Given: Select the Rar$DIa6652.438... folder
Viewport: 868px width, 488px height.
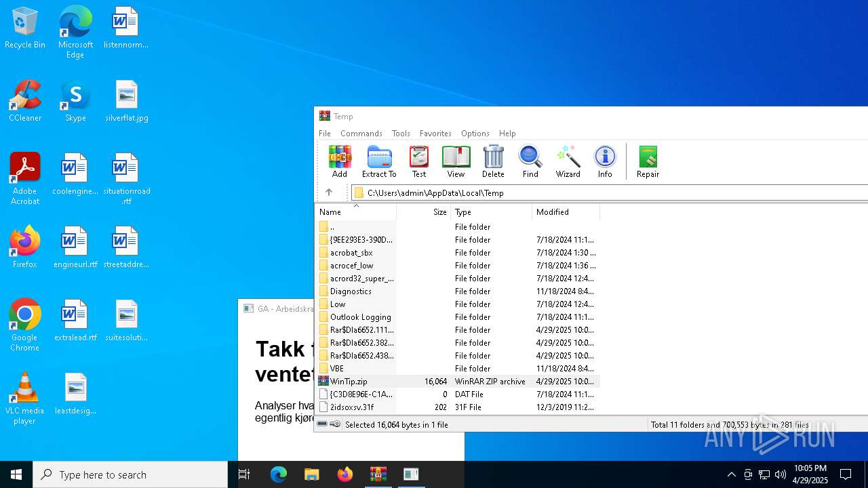Looking at the screenshot, I should [458, 356].
